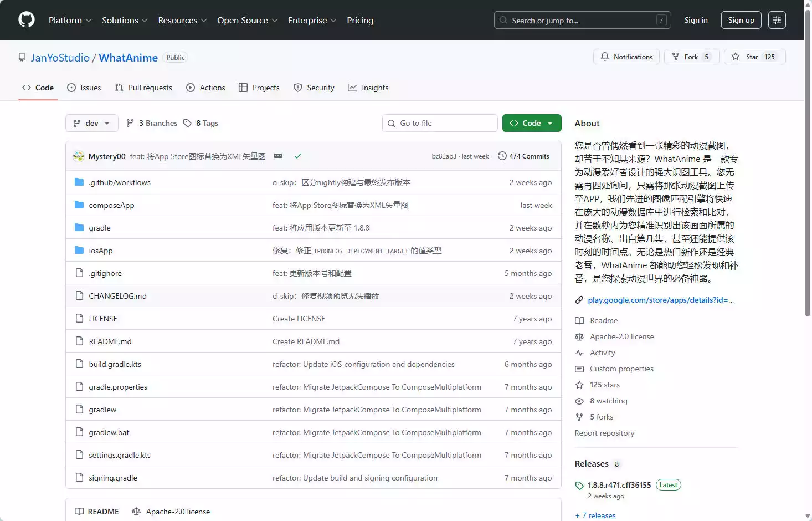Click the law scale icon beside Apache-2.0 license
Viewport: 812px width, 521px height.
pos(579,336)
